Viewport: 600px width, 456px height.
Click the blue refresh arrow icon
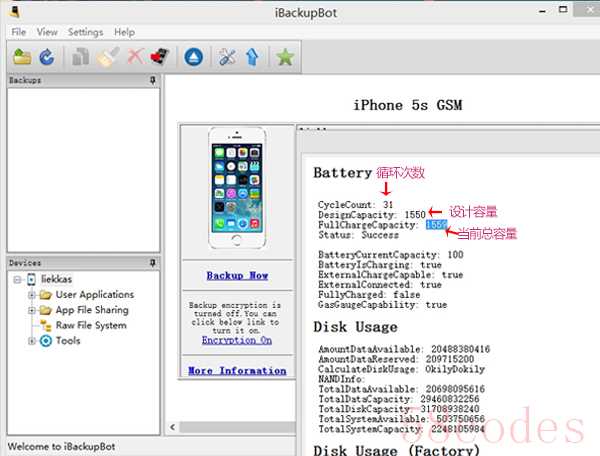pos(47,57)
